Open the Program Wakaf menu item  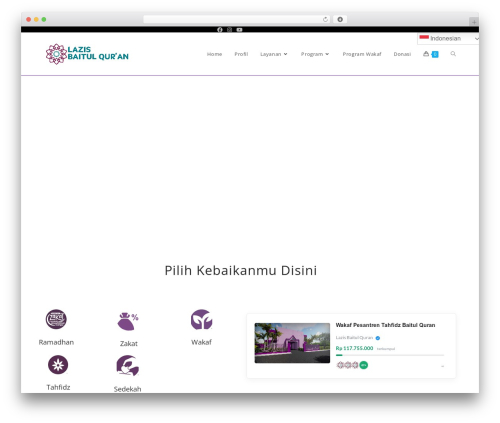coord(362,54)
